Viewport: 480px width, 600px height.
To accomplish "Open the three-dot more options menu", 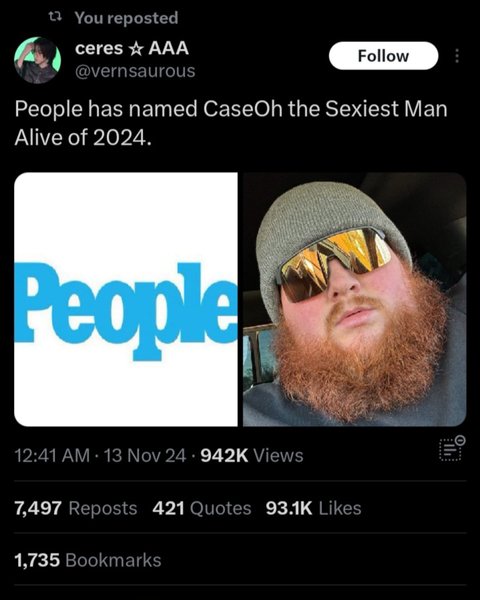I will click(456, 56).
